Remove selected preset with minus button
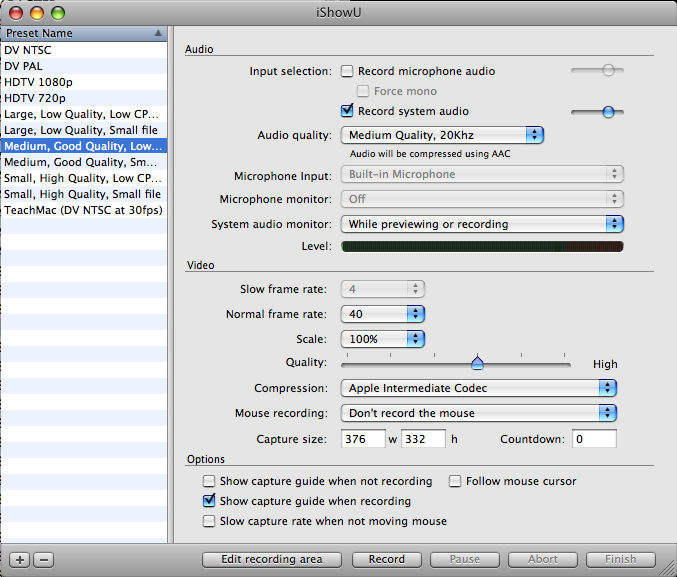Image resolution: width=677 pixels, height=577 pixels. (44, 560)
